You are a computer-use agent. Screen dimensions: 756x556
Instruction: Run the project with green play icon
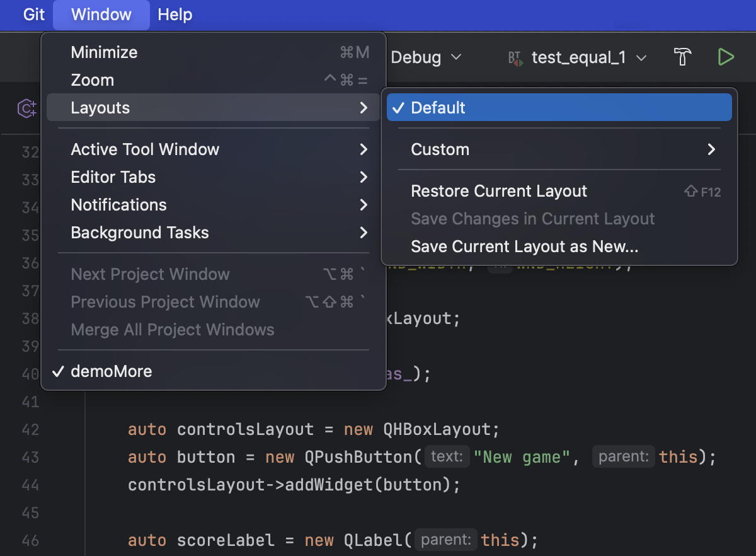pos(726,57)
